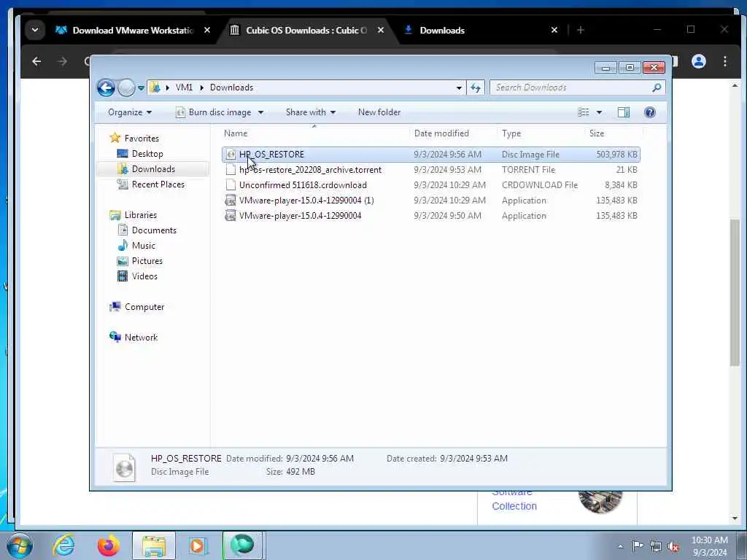Open Libraries in navigation pane

(141, 215)
